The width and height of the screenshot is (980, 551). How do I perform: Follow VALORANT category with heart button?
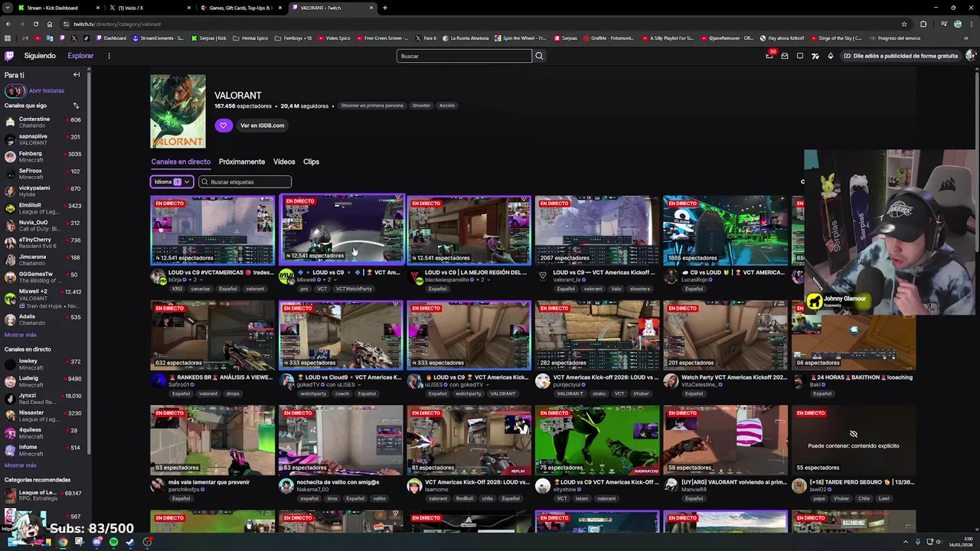click(x=223, y=126)
